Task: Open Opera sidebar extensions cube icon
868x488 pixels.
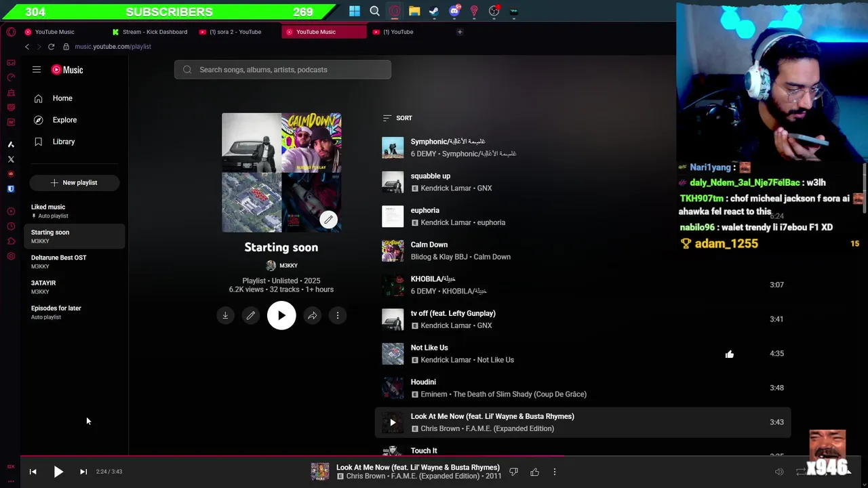Action: [x=11, y=241]
